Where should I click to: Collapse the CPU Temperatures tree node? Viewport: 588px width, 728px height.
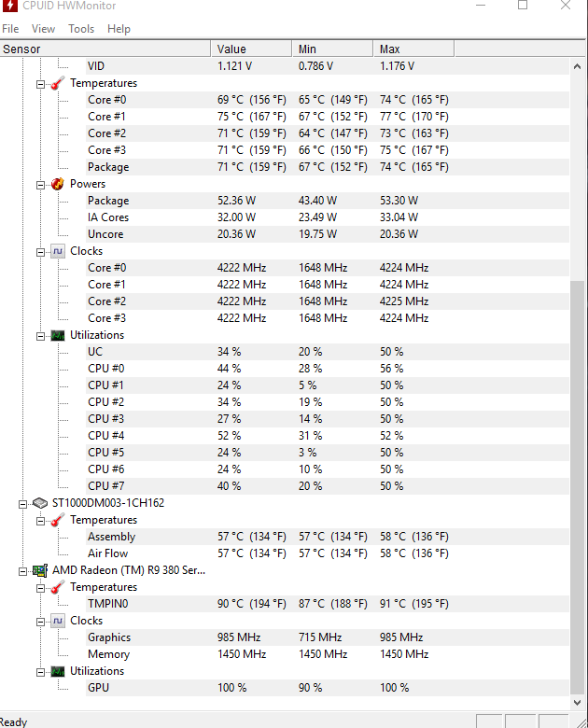point(40,85)
